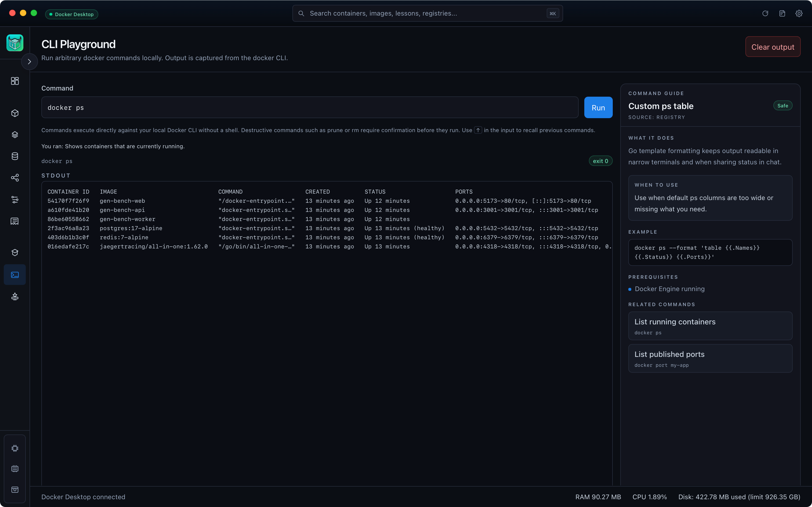
Task: Open the settings gear icon
Action: [x=799, y=13]
